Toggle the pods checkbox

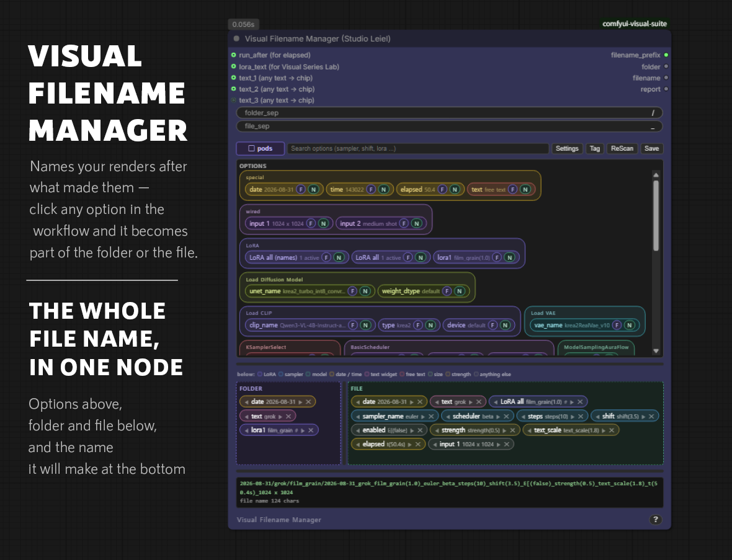tap(251, 148)
